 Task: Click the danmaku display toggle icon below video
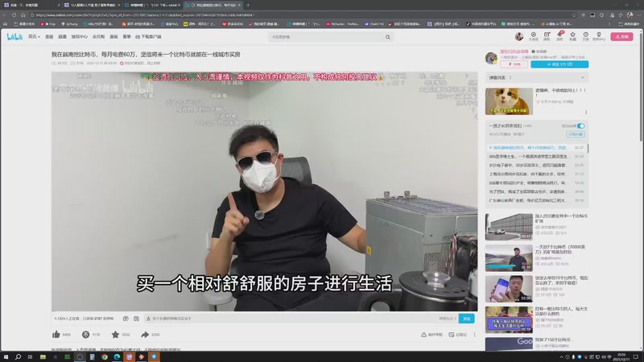click(x=126, y=319)
